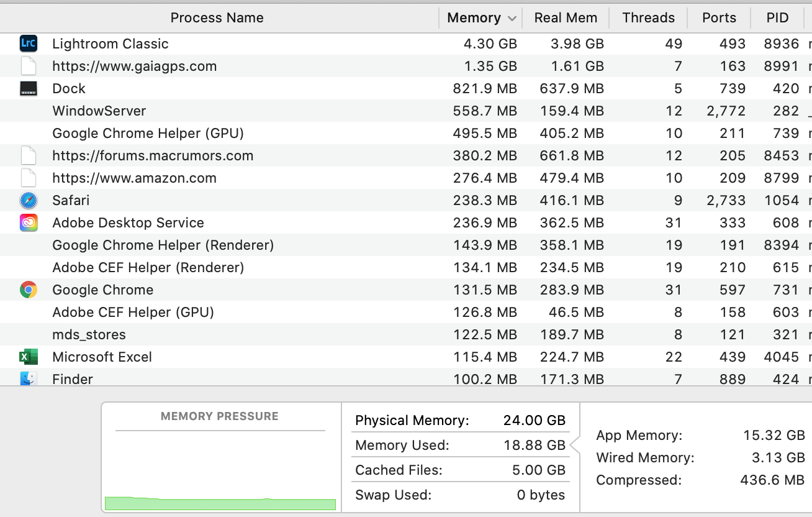This screenshot has height=517, width=812.
Task: Click the Safari compass icon
Action: point(29,200)
